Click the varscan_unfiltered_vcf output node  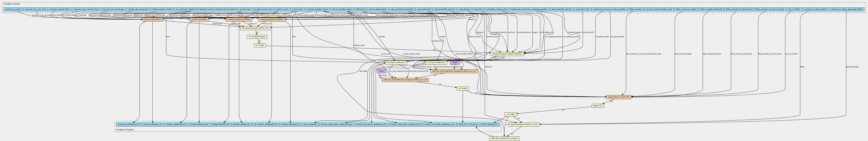[x=128, y=124]
